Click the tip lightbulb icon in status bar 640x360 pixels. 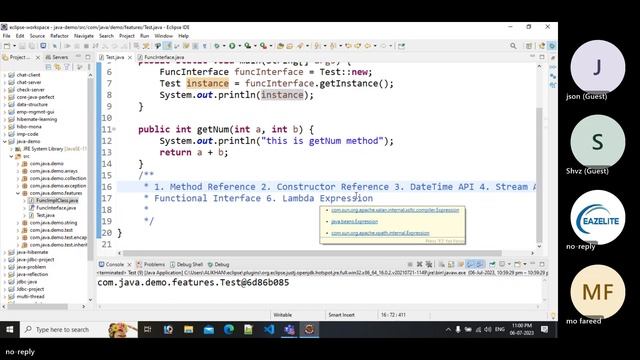coord(553,315)
